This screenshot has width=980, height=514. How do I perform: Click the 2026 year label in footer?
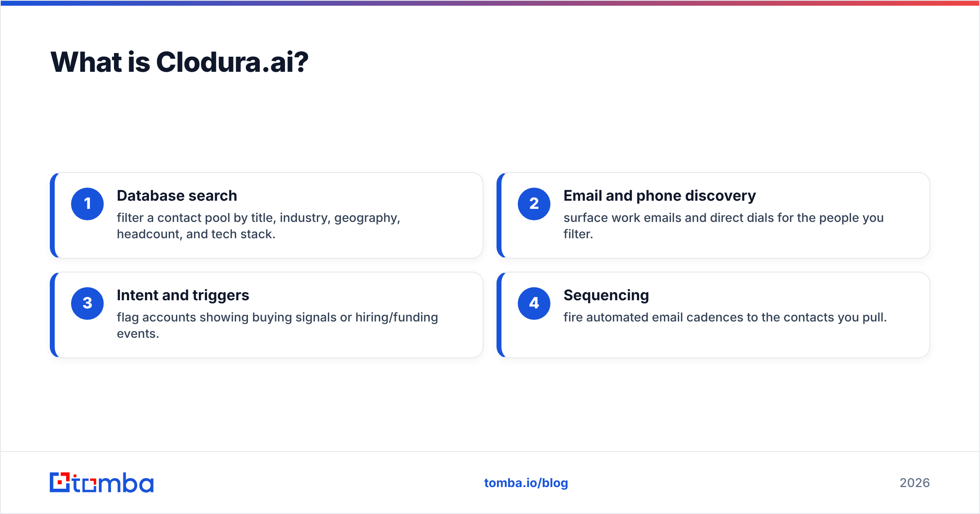(x=915, y=483)
